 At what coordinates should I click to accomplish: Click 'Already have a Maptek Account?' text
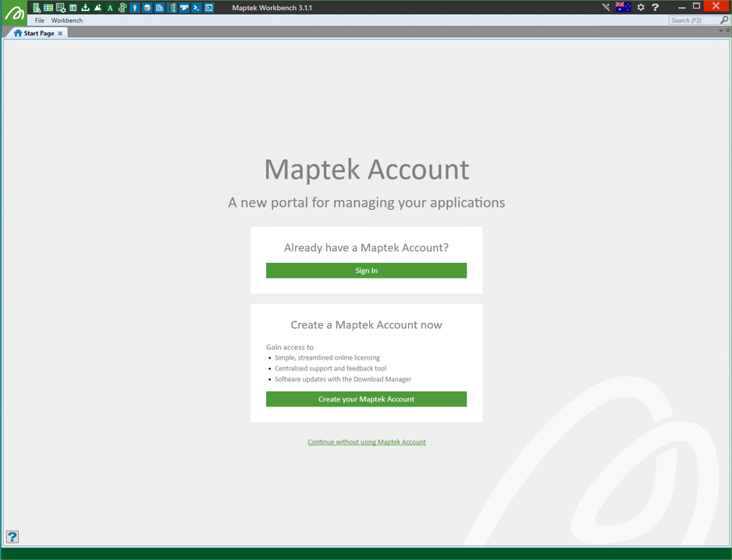pyautogui.click(x=367, y=248)
